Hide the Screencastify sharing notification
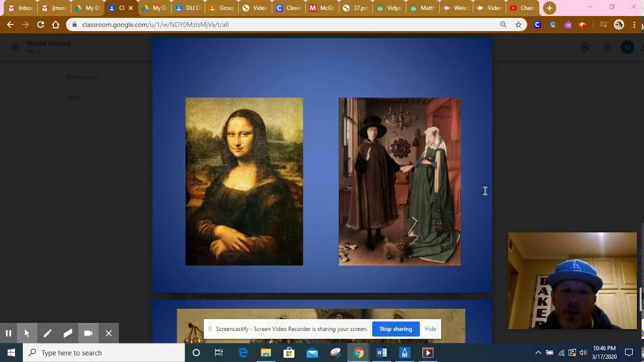Viewport: 644px width, 362px height. click(430, 329)
